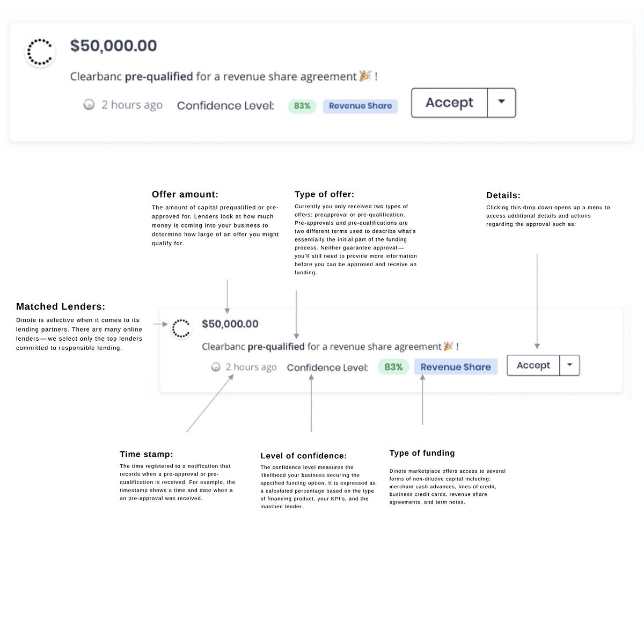Click the Clearbanc lender logo on the top card
644x644 pixels.
[x=40, y=52]
